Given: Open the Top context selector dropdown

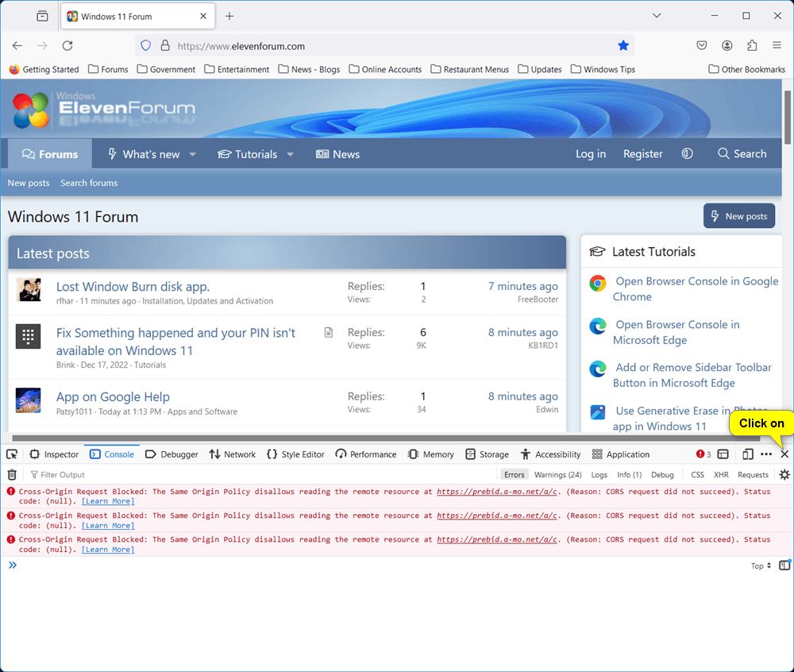Looking at the screenshot, I should 761,566.
